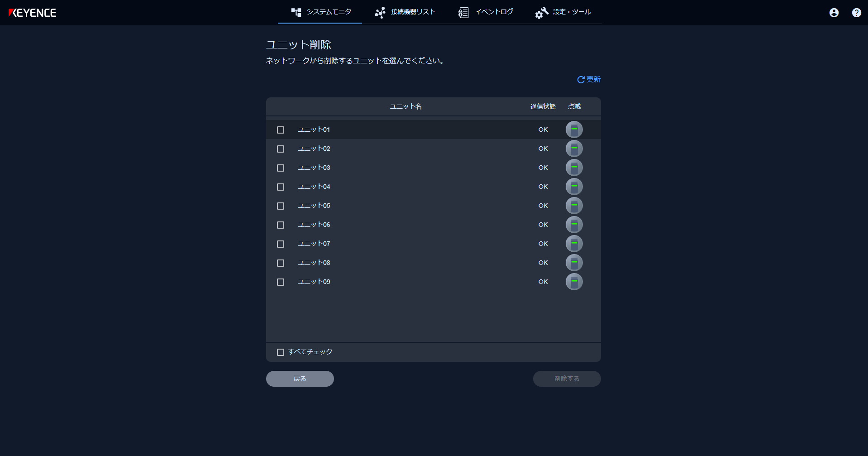
Task: Open the help question mark icon
Action: click(856, 13)
